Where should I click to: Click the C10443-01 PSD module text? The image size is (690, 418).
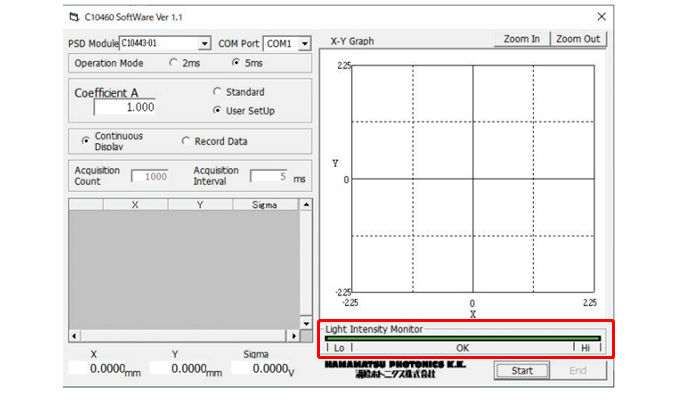[139, 43]
